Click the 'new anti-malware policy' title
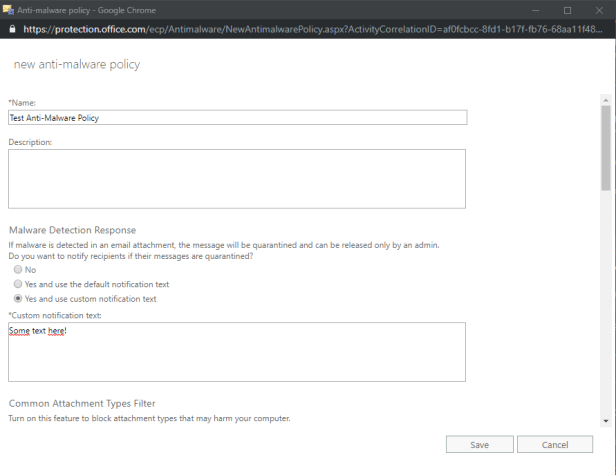 (77, 64)
